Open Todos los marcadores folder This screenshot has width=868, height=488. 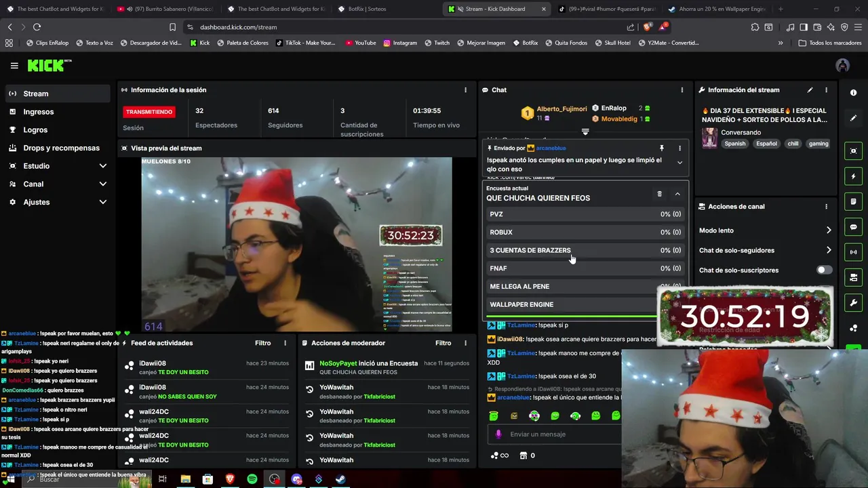click(830, 43)
